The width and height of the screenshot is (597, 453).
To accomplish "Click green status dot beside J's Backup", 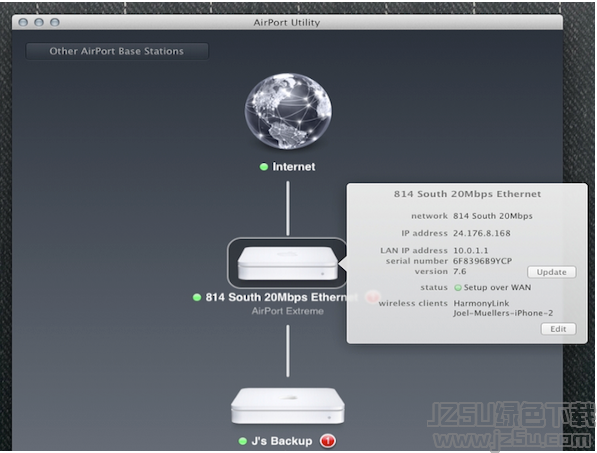I will point(243,441).
